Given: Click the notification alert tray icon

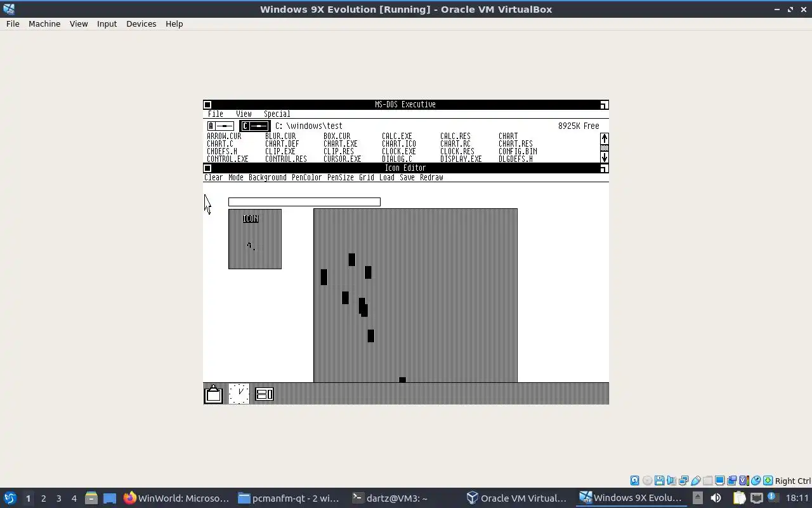Looking at the screenshot, I should (772, 498).
